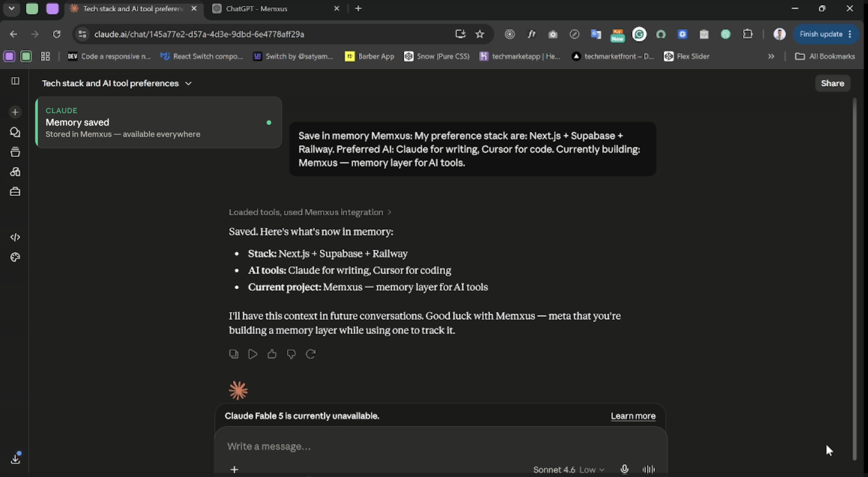868x477 pixels.
Task: Open the techmarketapp bookmark
Action: (x=519, y=56)
